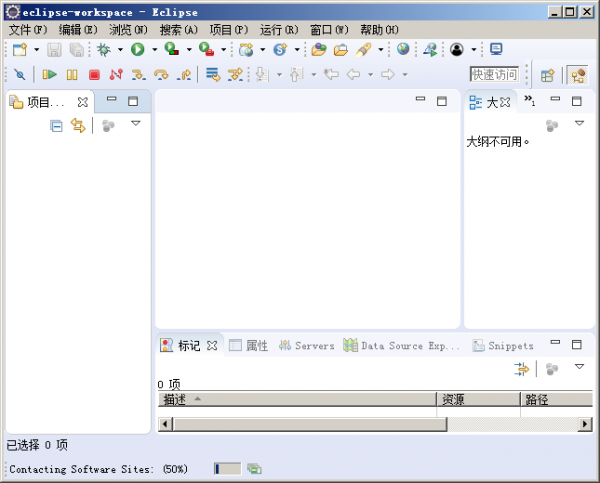600x483 pixels.
Task: Click the Step Return icon
Action: pyautogui.click(x=184, y=74)
